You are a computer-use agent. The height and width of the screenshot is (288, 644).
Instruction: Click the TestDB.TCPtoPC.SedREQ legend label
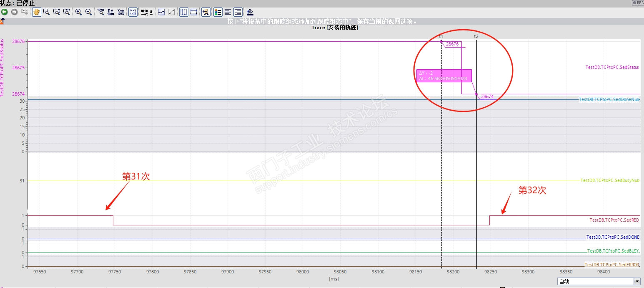[x=614, y=220]
